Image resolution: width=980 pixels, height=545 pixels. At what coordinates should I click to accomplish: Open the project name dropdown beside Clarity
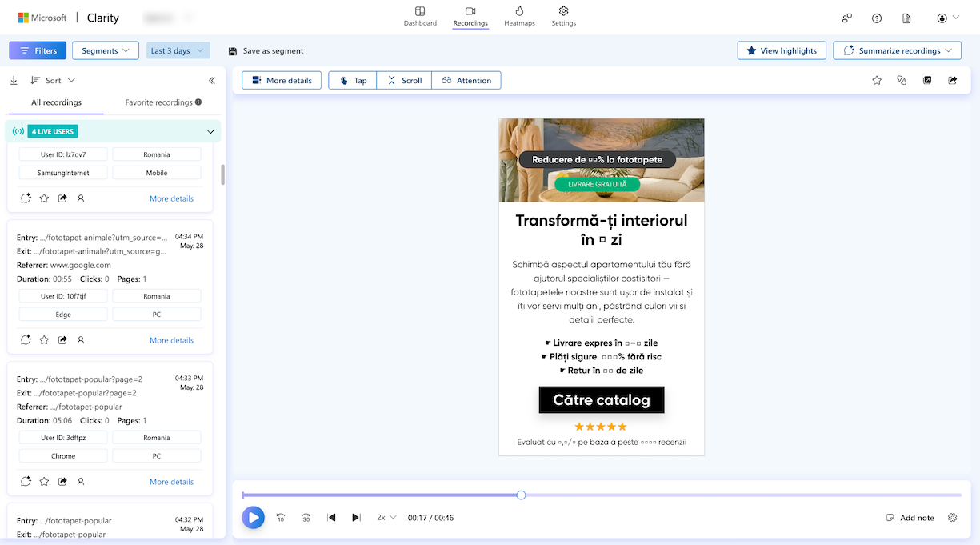[x=167, y=17]
